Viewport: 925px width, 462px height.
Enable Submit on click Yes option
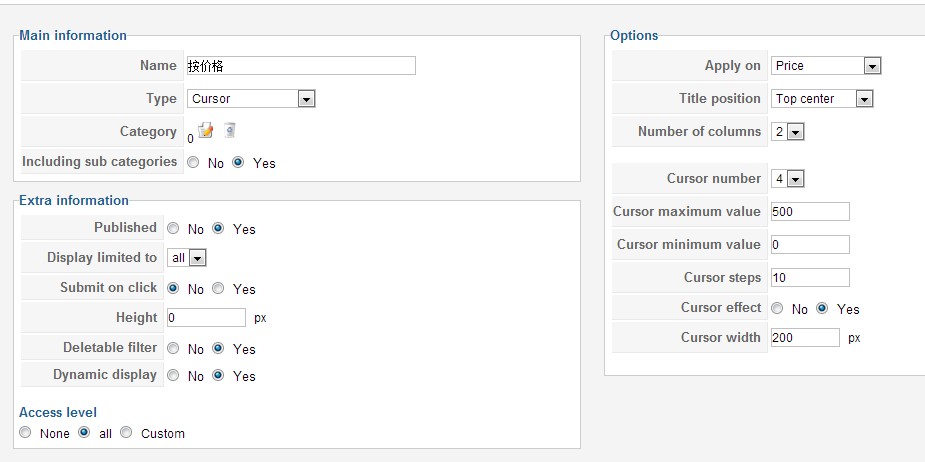coord(218,288)
